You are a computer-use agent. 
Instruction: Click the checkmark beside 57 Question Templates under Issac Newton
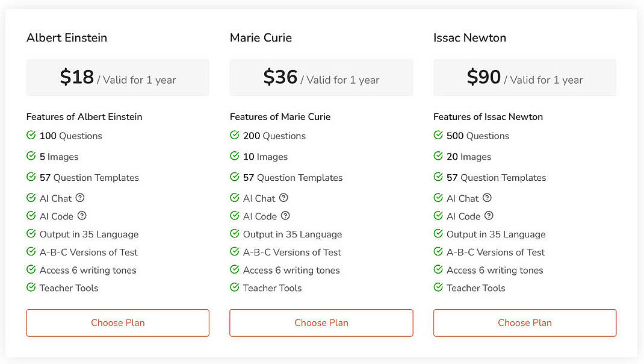click(x=438, y=177)
